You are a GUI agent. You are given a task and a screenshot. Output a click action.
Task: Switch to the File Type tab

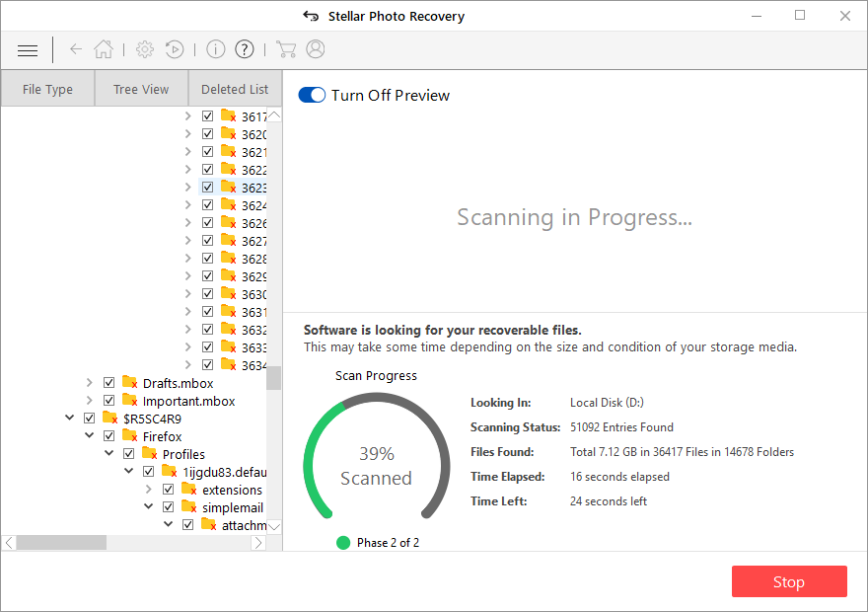47,89
